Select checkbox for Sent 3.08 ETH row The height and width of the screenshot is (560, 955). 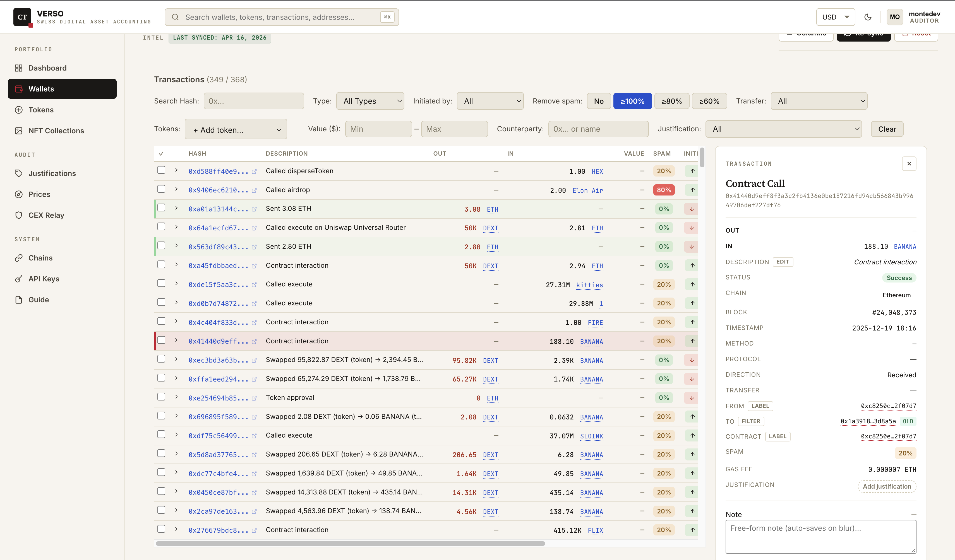click(161, 208)
